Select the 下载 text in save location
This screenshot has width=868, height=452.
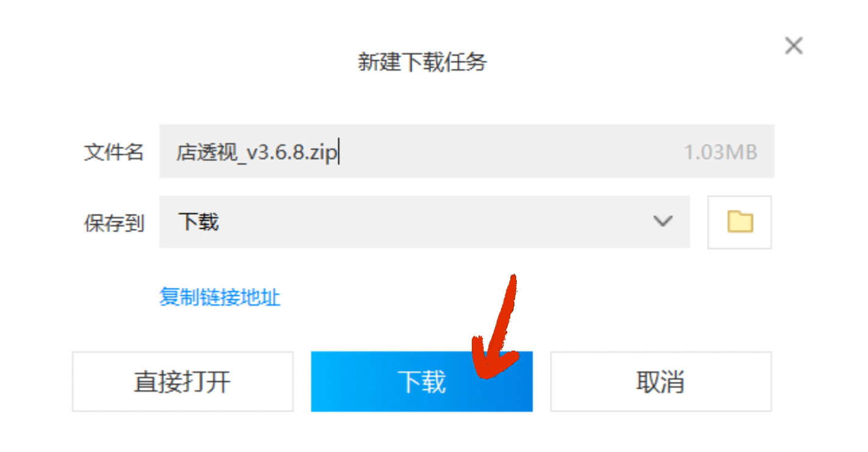click(198, 222)
